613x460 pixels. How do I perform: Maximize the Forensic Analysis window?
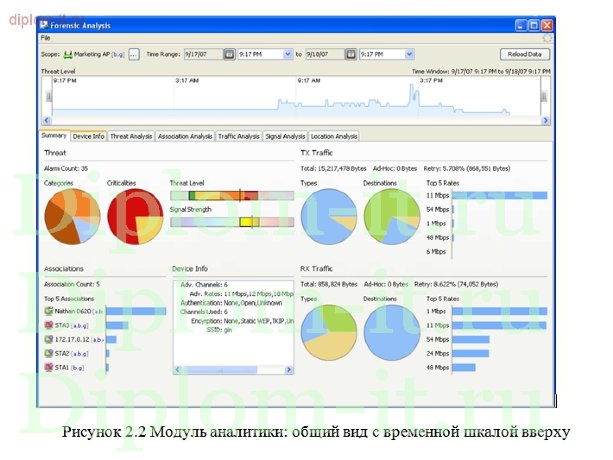coord(534,25)
